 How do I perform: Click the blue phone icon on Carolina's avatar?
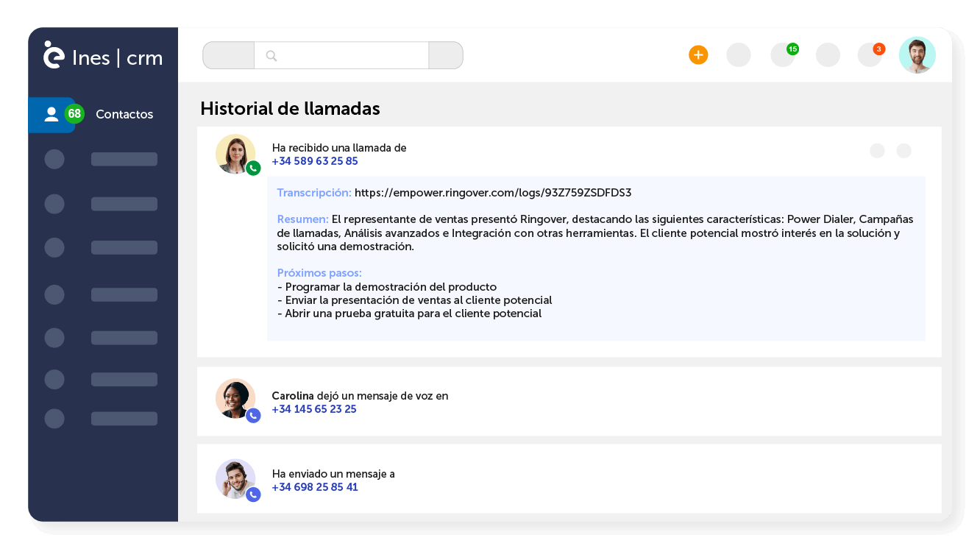[x=254, y=415]
